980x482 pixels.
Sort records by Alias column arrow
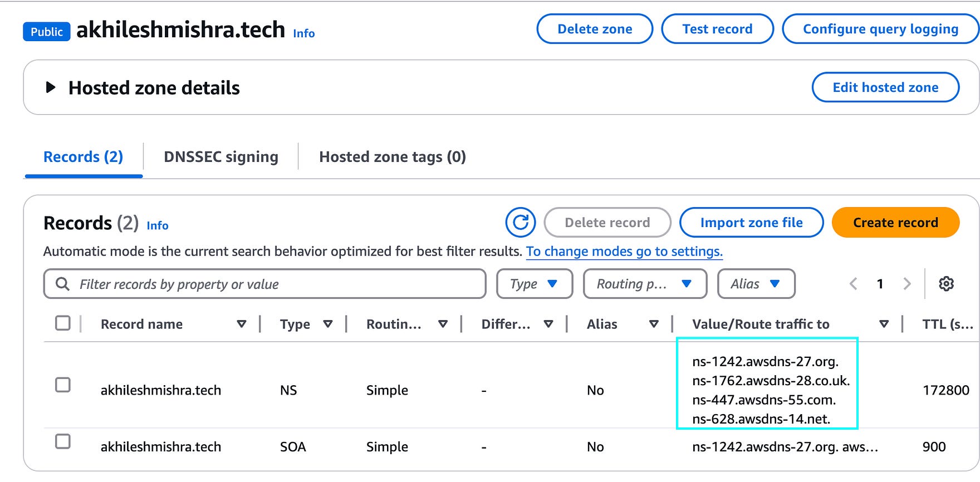tap(654, 324)
